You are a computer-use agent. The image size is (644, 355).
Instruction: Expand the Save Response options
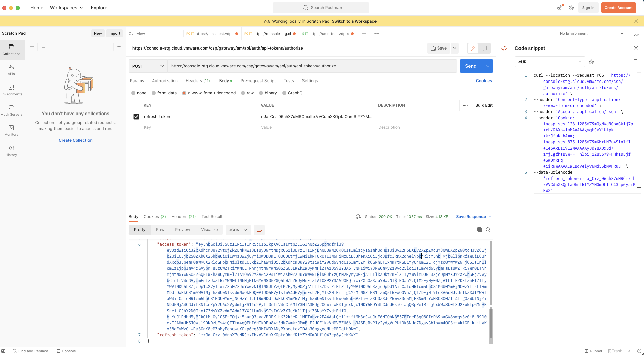pyautogui.click(x=474, y=217)
